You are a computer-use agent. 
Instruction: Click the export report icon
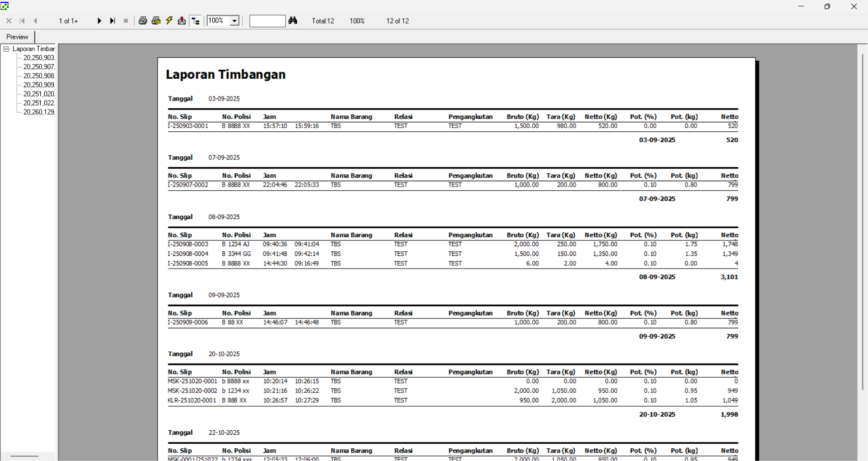pyautogui.click(x=182, y=21)
